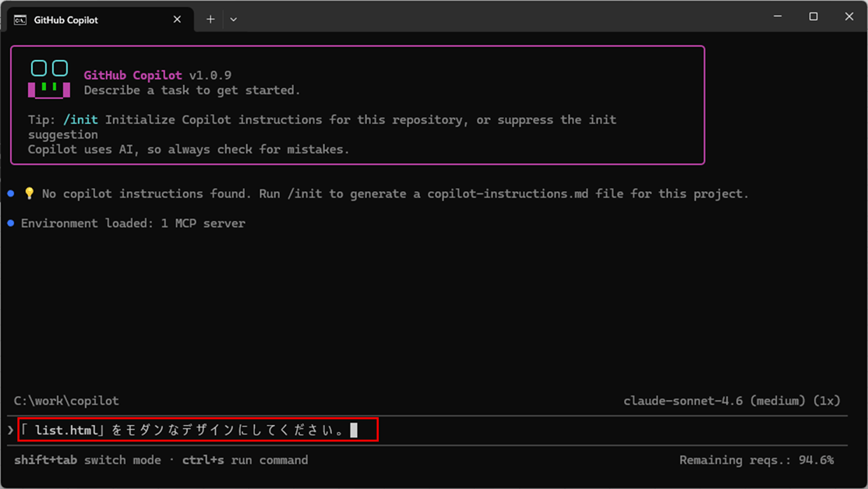
Task: Click the C:\work\copilot working directory path
Action: [66, 401]
